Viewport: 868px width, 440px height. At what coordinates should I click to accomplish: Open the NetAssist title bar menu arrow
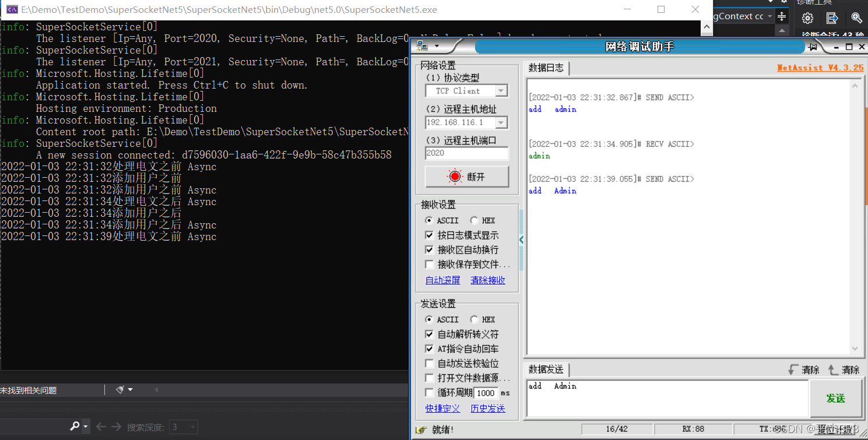click(437, 47)
